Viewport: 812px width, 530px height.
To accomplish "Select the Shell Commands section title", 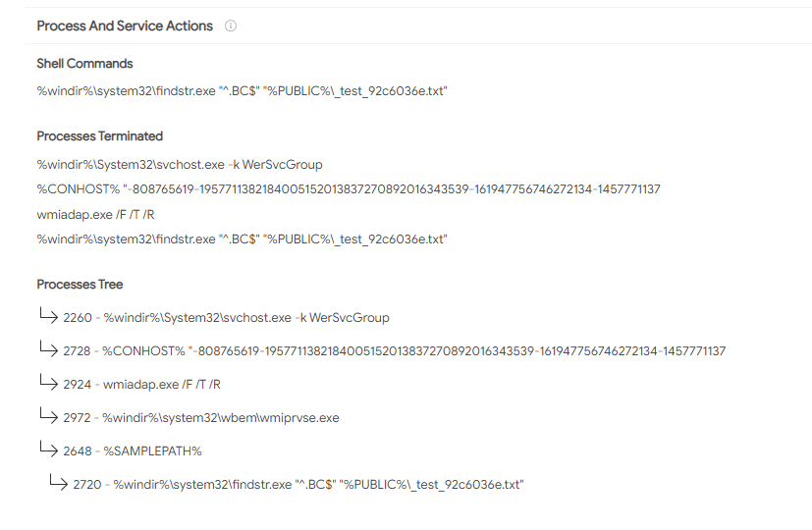I will point(84,64).
